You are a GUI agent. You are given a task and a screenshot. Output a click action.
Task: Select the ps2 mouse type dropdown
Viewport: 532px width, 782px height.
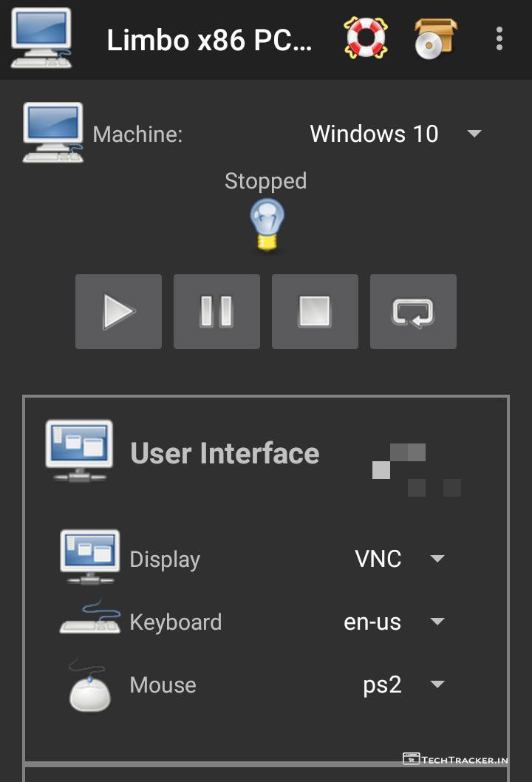(403, 684)
